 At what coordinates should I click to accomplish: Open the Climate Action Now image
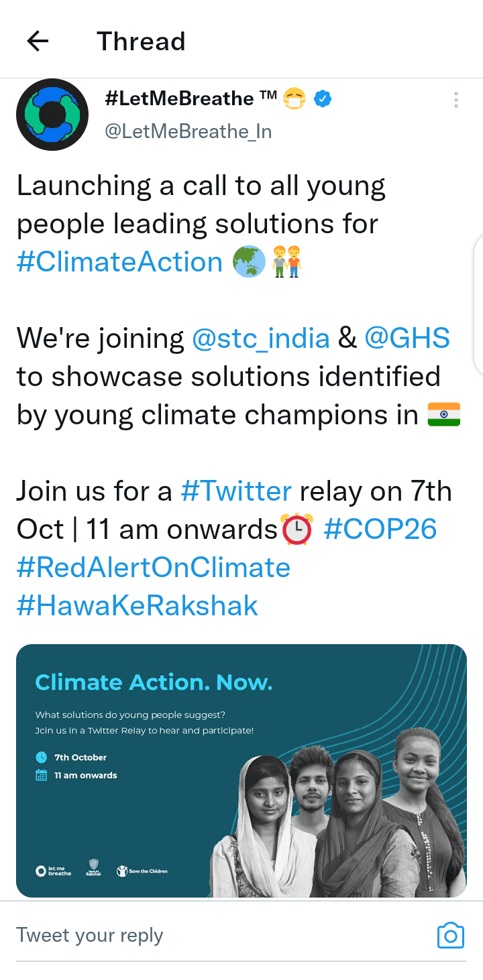click(241, 771)
